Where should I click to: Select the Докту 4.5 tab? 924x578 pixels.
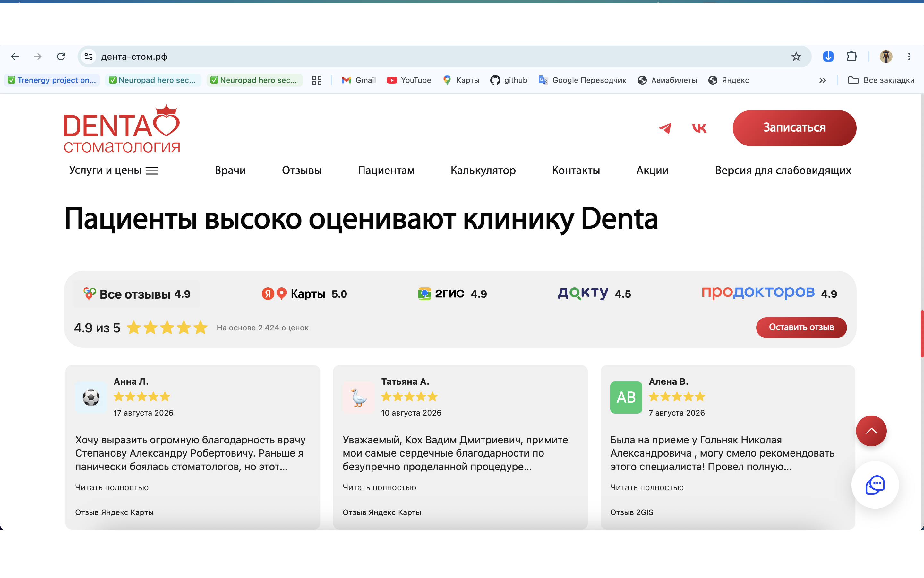[595, 294]
